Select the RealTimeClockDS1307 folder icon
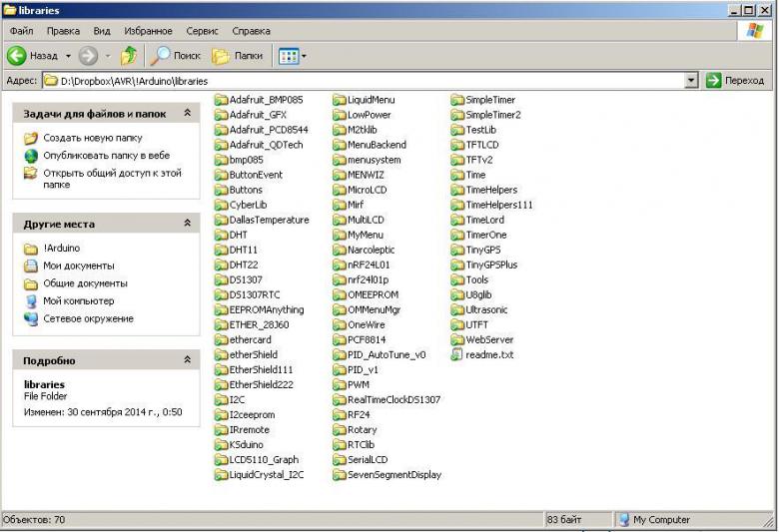Screen dimensions: 779x532 (339, 400)
